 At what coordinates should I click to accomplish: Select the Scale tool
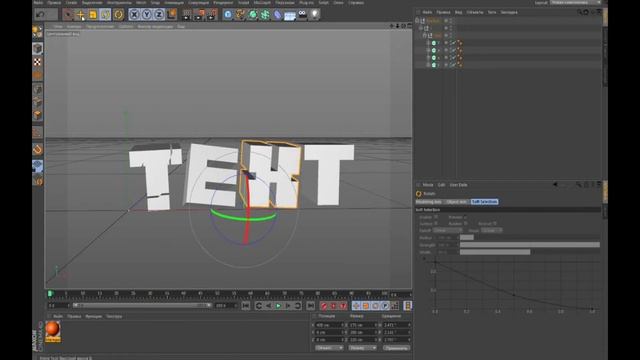93,15
